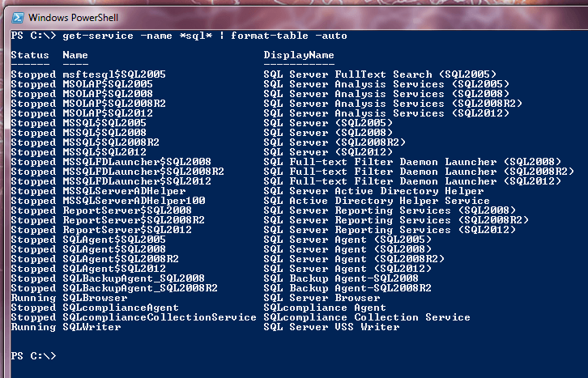
Task: Click the Name column header
Action: (x=75, y=55)
